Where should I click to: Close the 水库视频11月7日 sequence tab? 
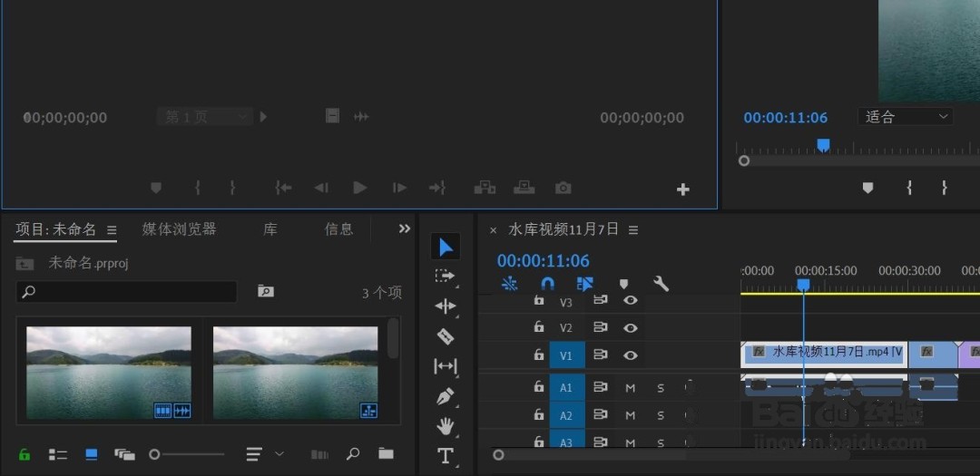click(x=493, y=230)
